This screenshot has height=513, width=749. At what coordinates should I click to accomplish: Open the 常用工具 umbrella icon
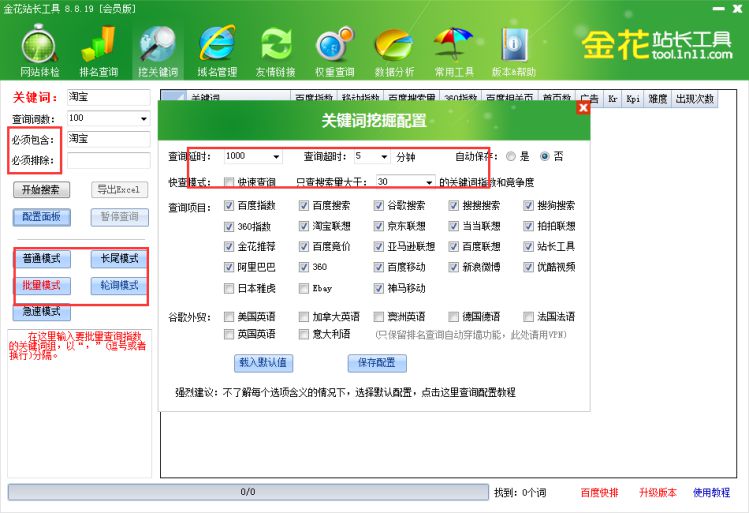coord(453,52)
